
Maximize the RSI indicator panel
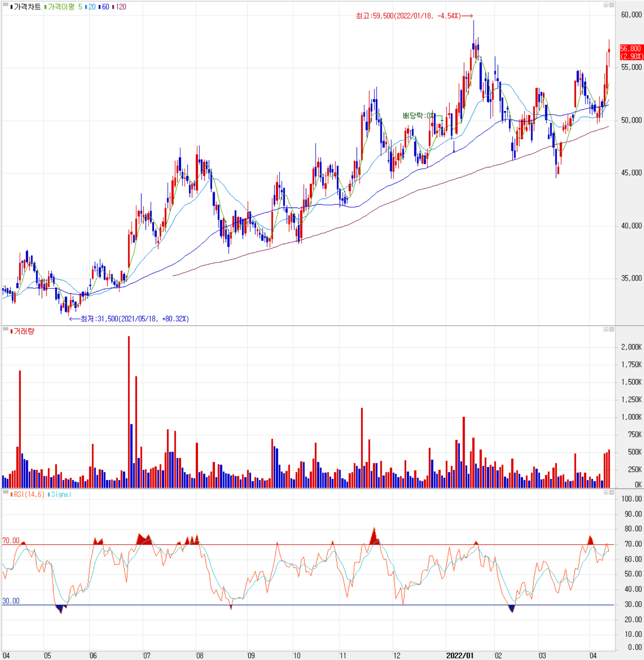point(606,492)
